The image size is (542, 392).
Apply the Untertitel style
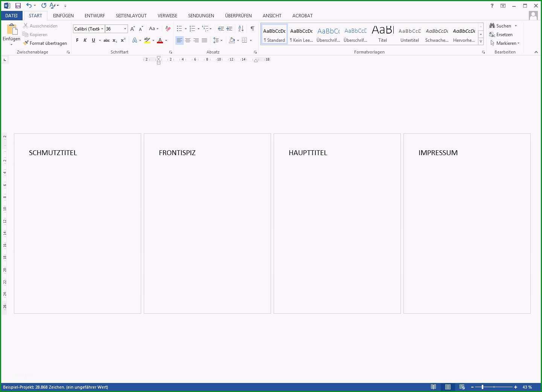point(410,34)
